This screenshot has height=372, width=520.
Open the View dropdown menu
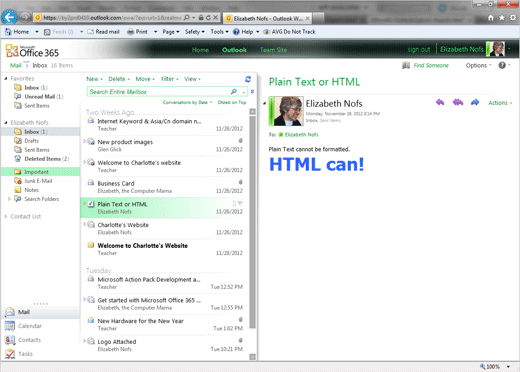pyautogui.click(x=192, y=79)
